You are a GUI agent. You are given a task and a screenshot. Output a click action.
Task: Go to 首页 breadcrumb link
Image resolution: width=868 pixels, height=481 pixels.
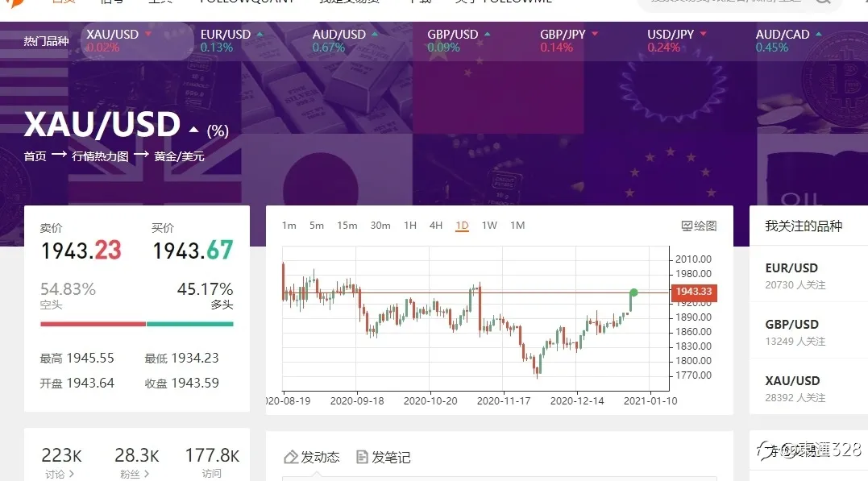35,156
